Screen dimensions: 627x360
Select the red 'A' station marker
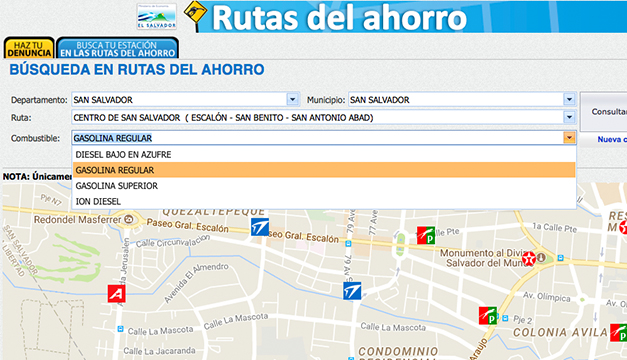[x=116, y=294]
